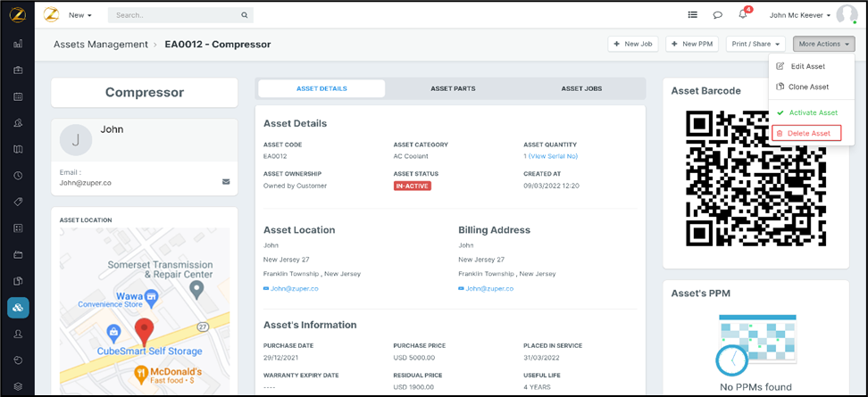Switch to the Asset Parts tab
This screenshot has height=397, width=868.
(453, 88)
